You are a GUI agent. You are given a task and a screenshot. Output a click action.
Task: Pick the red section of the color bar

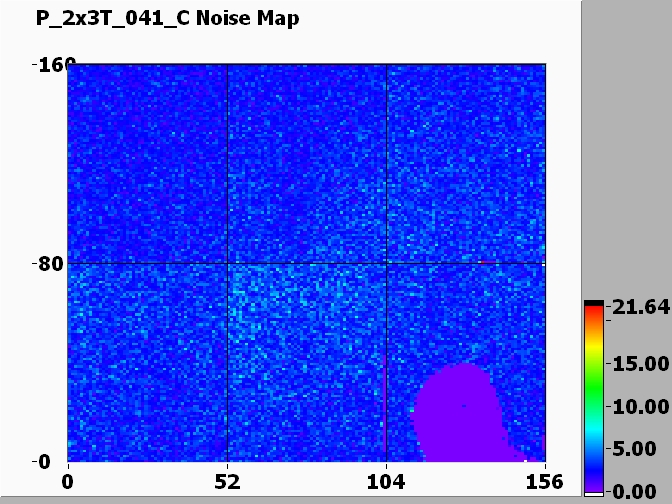[594, 316]
